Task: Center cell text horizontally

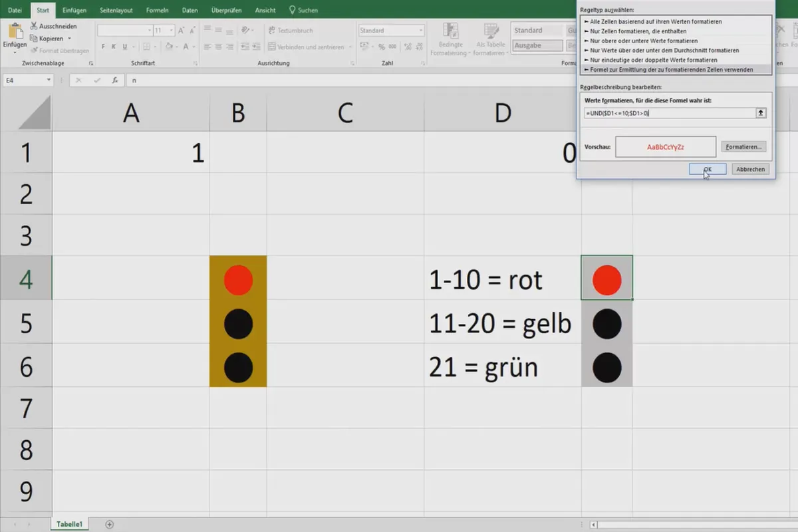Action: 218,47
